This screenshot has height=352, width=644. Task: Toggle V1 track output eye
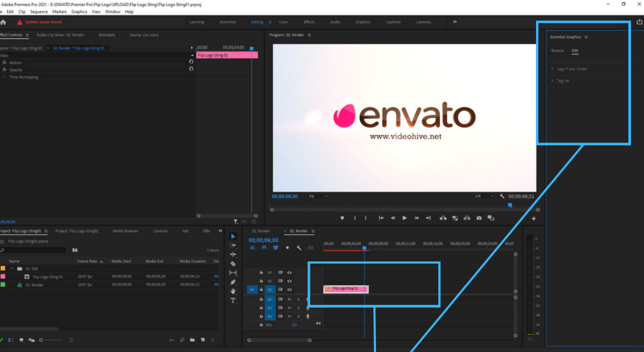click(290, 290)
